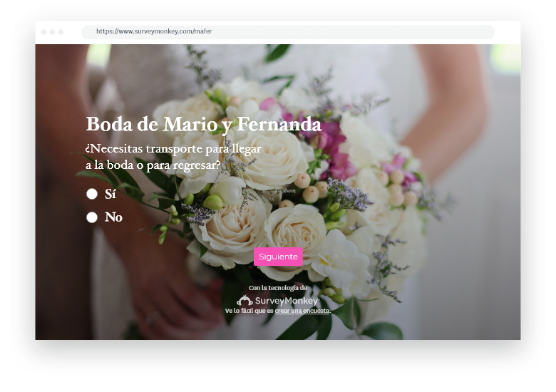This screenshot has width=556, height=392.
Task: Click the "Con la tecnología de" text
Action: click(x=278, y=288)
